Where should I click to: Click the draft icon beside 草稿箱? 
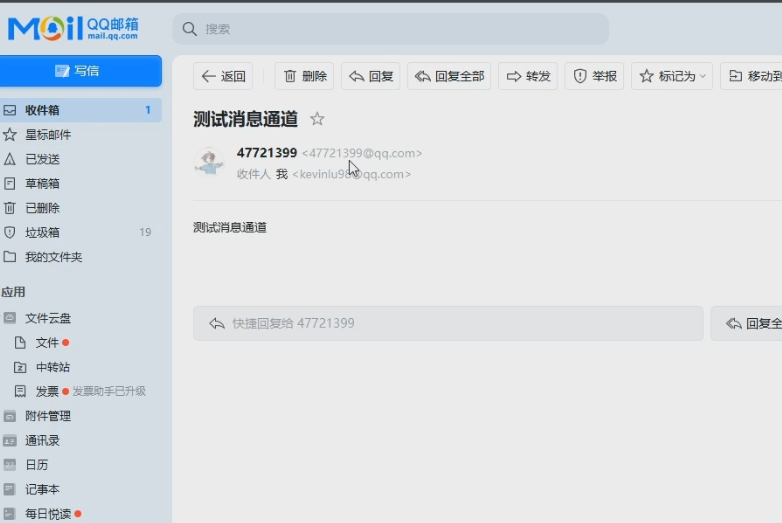click(x=9, y=183)
